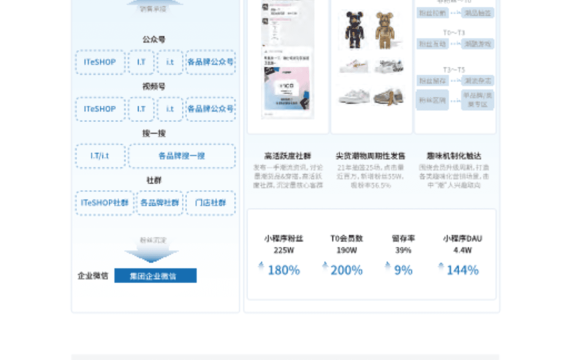
Task: Select the ITeSHOP社群 box
Action: coord(104,203)
